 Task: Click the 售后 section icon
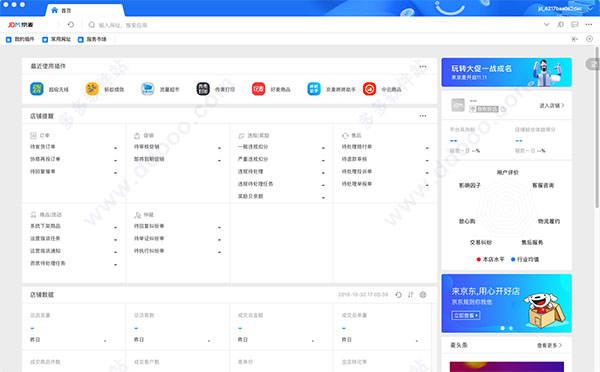[x=345, y=135]
